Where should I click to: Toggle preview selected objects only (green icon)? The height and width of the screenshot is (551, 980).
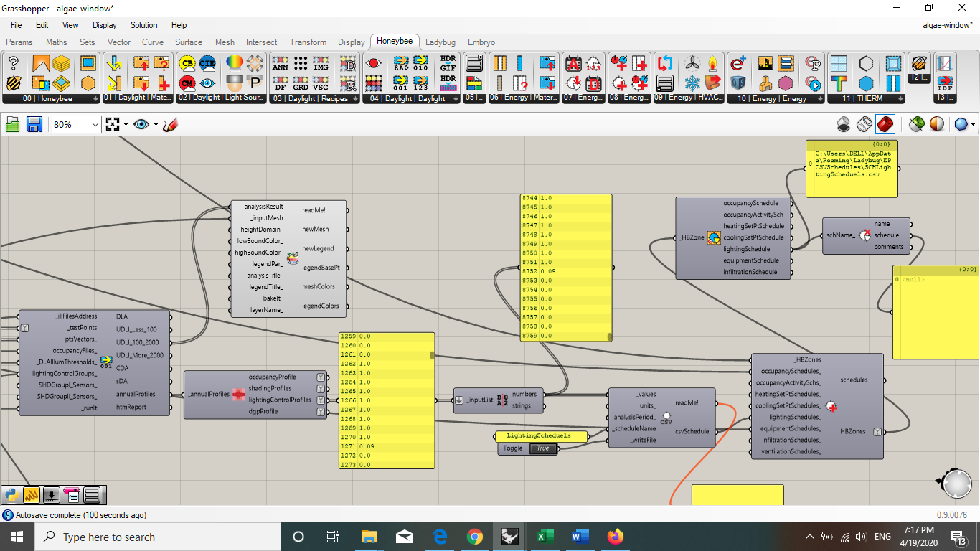coord(916,124)
